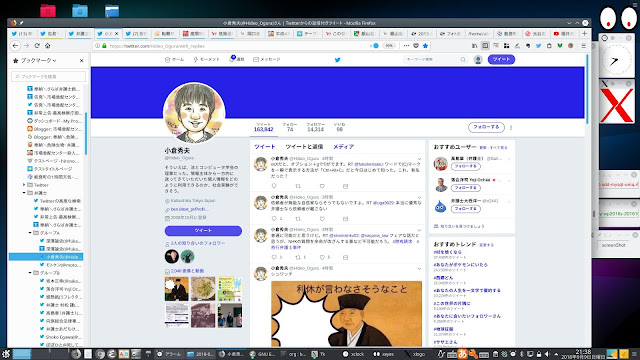640x360 pixels.
Task: Click the Tweet to user button under bio
Action: [x=203, y=231]
